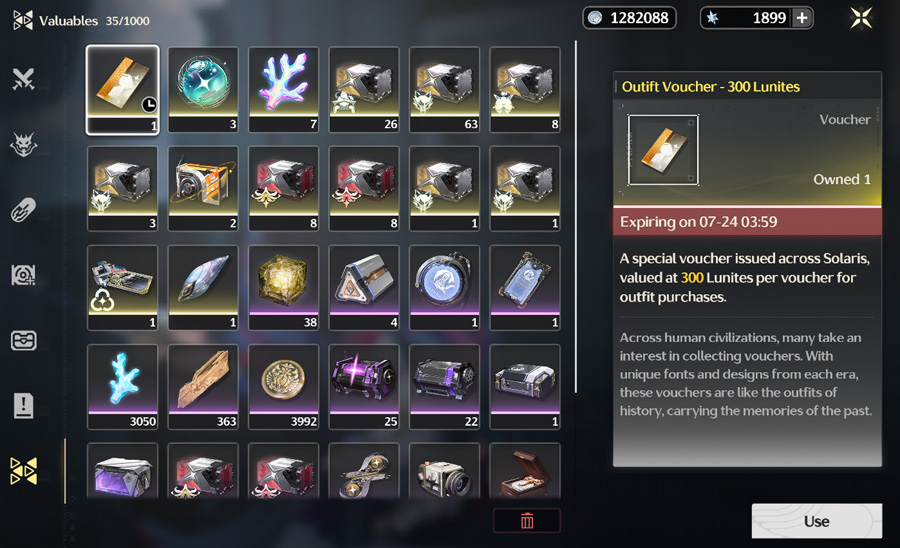Open the treasure chest Resources category icon

tap(24, 340)
